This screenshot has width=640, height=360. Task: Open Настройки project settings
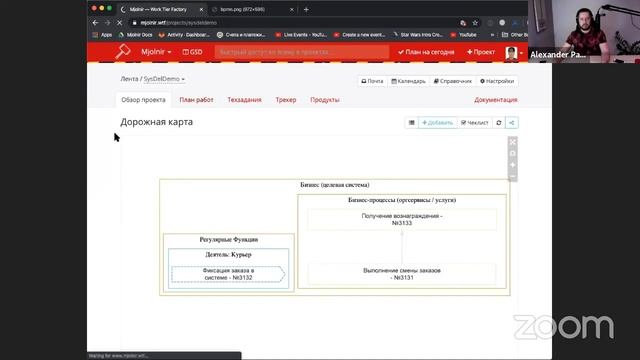[497, 81]
